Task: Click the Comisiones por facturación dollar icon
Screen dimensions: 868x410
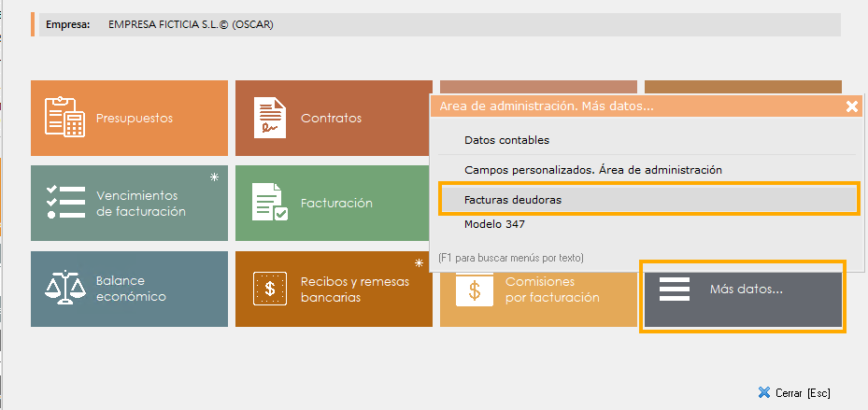Action: 475,290
